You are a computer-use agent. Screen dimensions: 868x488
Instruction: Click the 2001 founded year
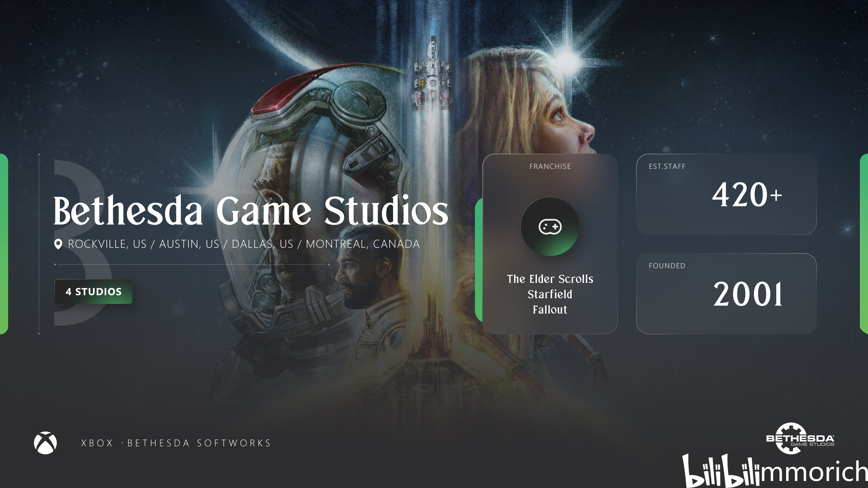point(748,294)
